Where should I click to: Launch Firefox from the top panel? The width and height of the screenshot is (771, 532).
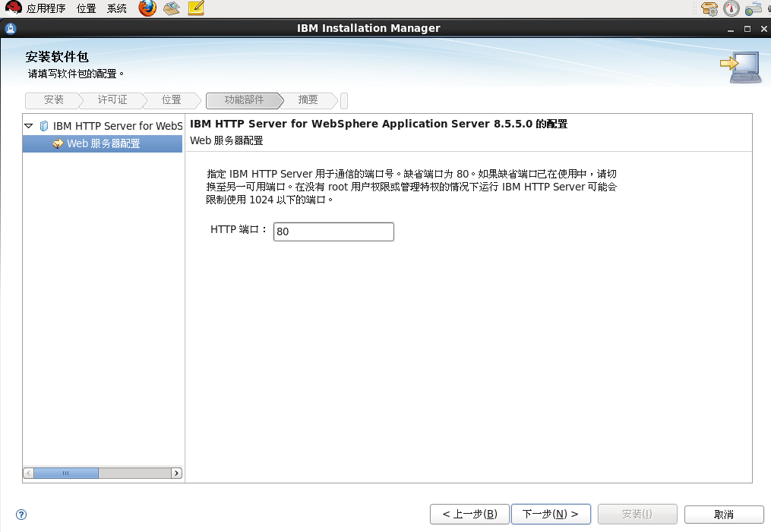(x=147, y=8)
